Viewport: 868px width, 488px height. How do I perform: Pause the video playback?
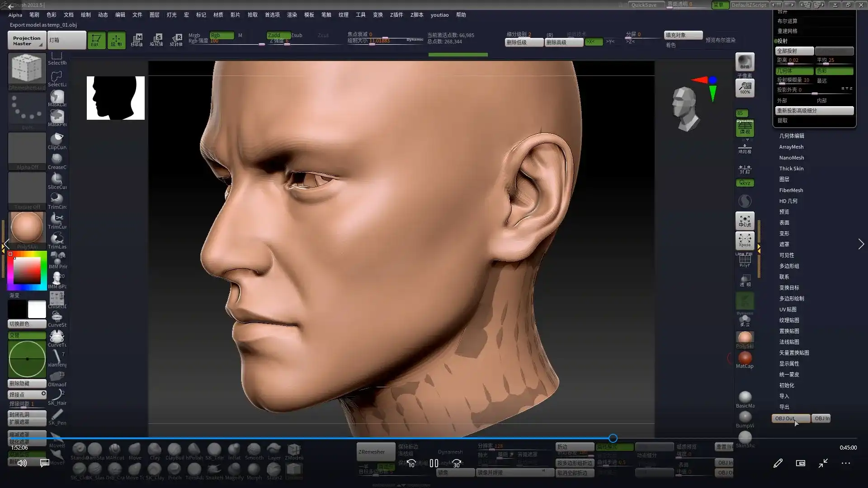click(x=434, y=463)
